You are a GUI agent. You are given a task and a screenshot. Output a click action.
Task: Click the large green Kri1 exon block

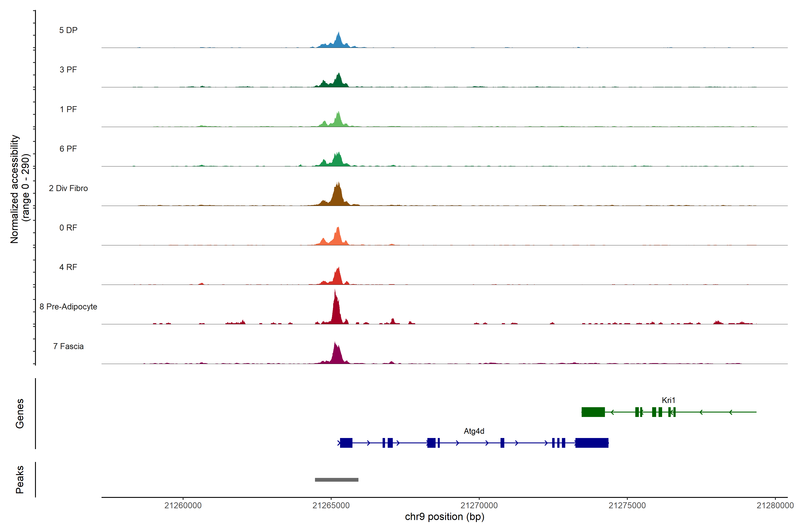click(593, 412)
